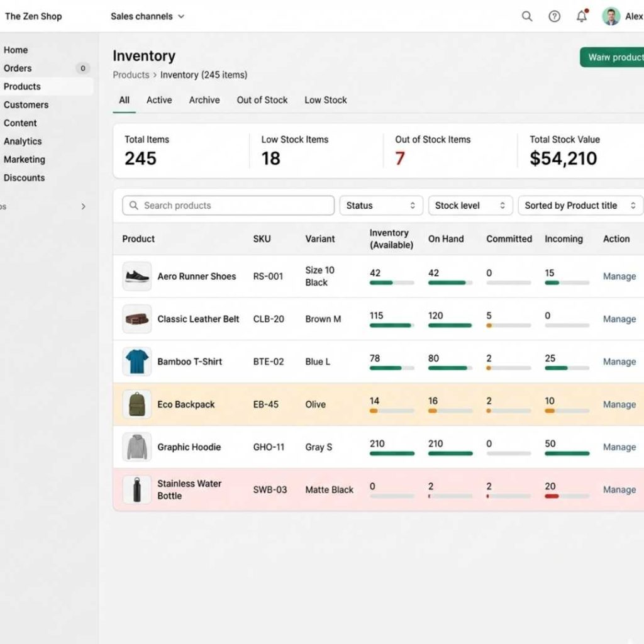Expand the Sales channels menu
This screenshot has height=644, width=644.
tap(147, 16)
